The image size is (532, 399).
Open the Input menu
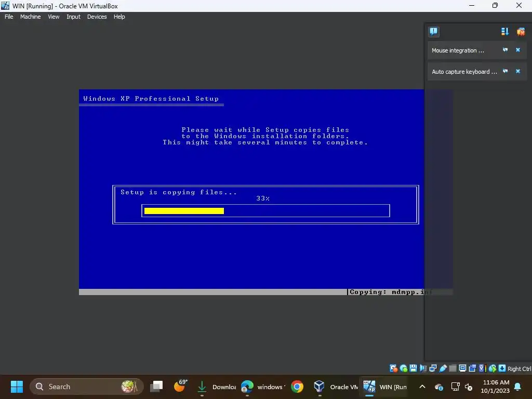click(73, 17)
